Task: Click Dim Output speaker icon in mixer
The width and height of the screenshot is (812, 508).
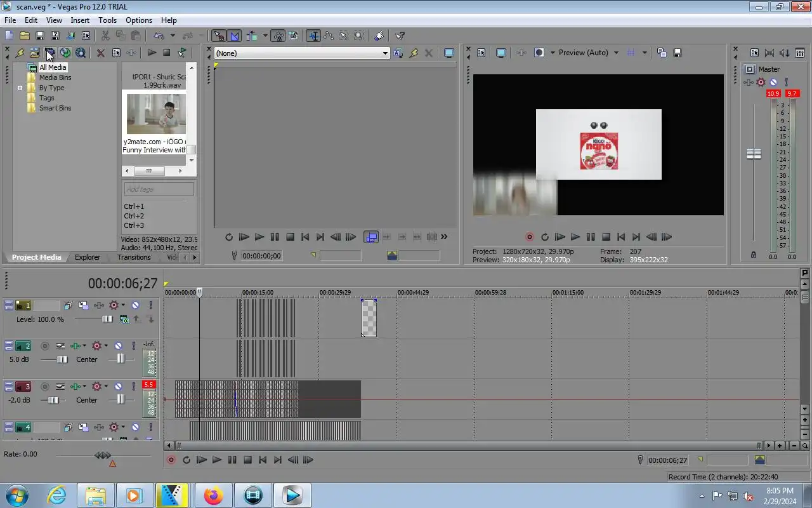Action: [x=785, y=53]
